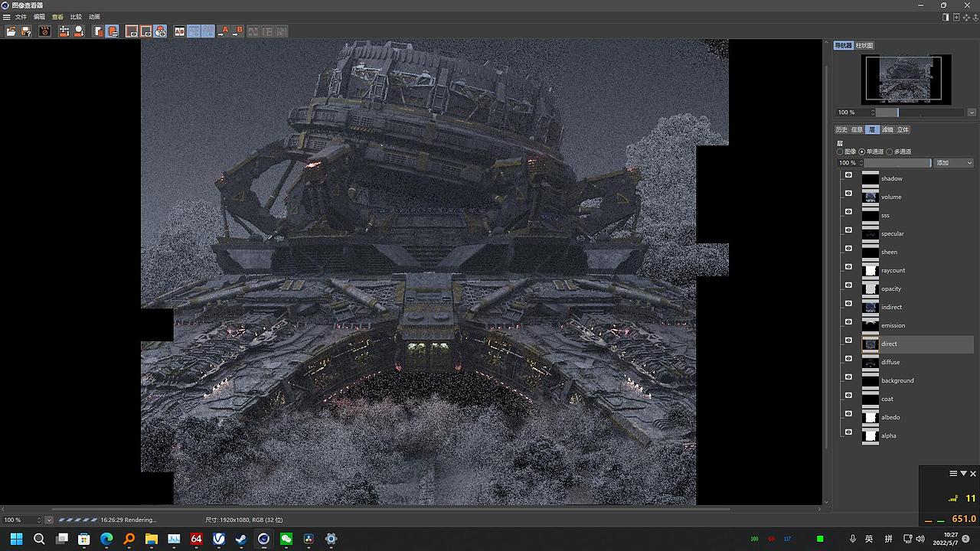Click the layer opacity 100 % stepper

861,163
